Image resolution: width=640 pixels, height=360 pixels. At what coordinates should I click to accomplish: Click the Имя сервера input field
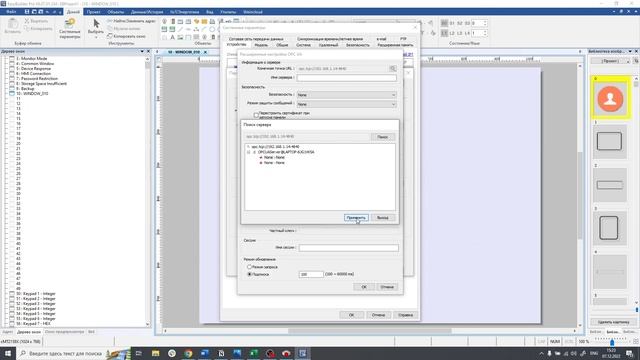(346, 78)
